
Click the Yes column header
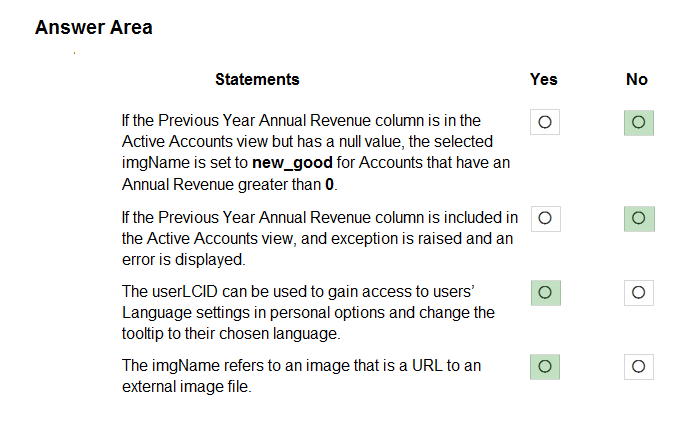[x=543, y=79]
